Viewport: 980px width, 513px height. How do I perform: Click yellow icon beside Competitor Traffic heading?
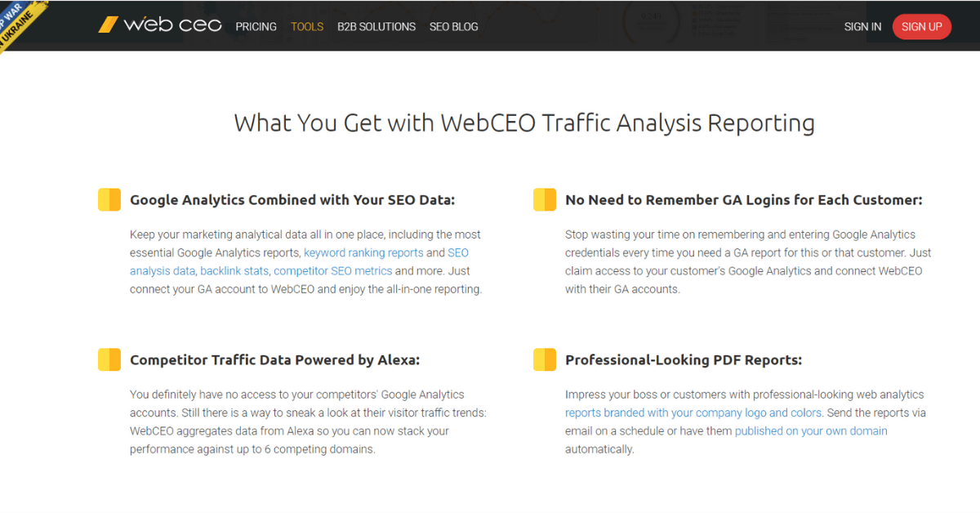tap(109, 359)
